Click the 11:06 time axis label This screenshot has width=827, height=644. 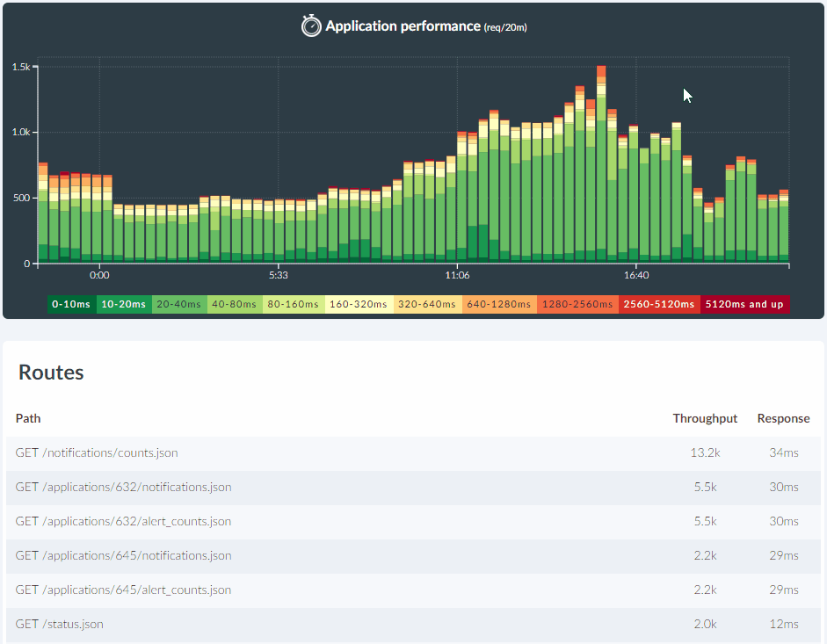pyautogui.click(x=457, y=275)
